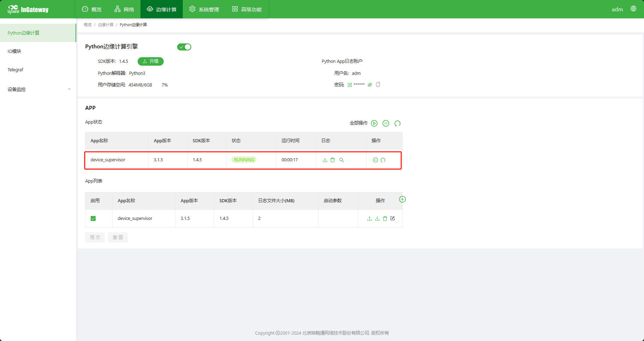Open the 高级功能 top menu
Viewport: 644px width, 341px height.
click(x=247, y=9)
